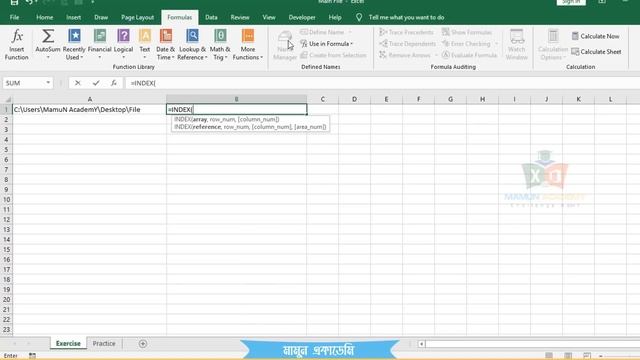Open Date & Time functions
Screen dimensions: 640x360
tap(165, 45)
